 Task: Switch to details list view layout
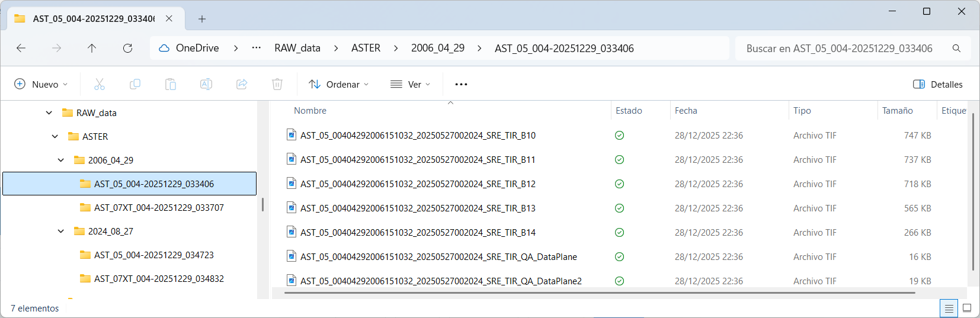point(949,308)
